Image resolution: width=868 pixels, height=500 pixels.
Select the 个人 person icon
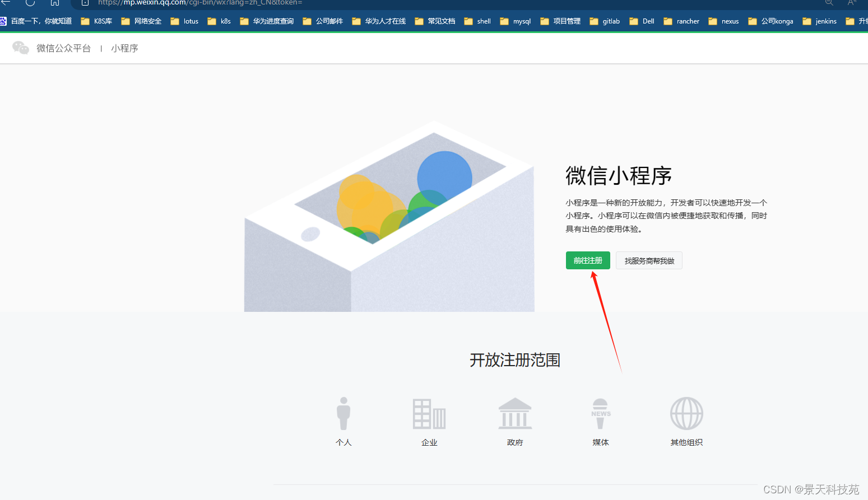344,413
